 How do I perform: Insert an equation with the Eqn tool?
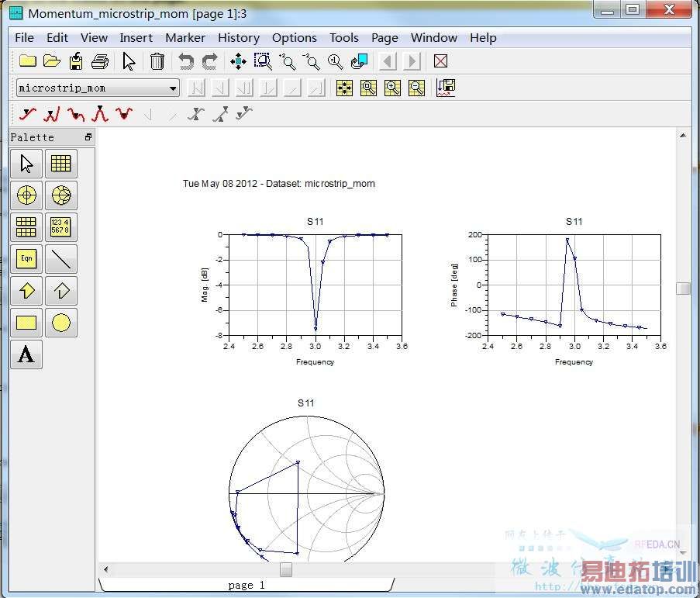26,258
